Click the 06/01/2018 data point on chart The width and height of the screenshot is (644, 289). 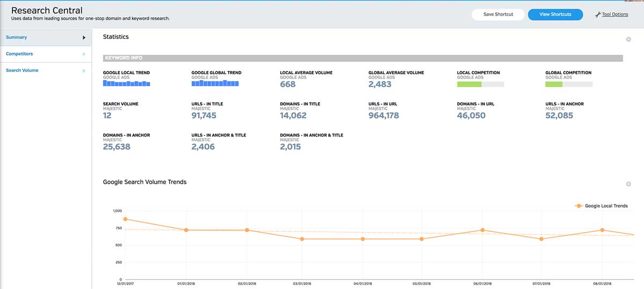click(x=482, y=230)
